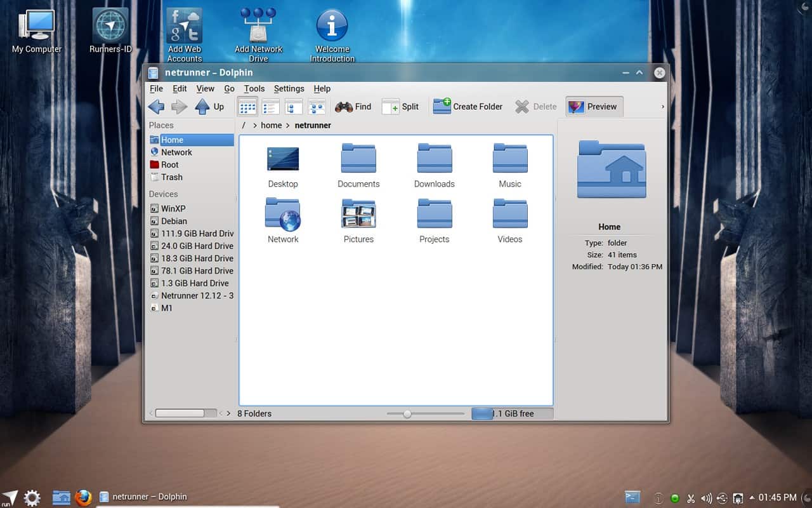Toggle the Preview panel button

tap(595, 107)
